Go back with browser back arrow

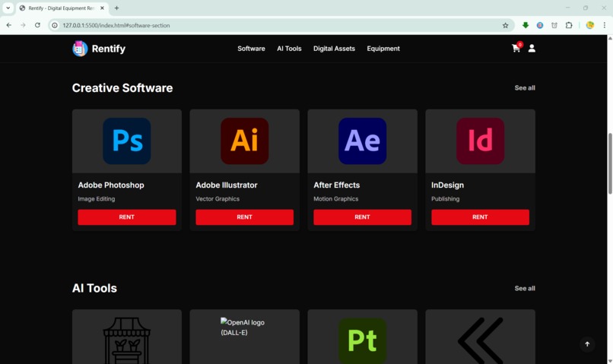[x=9, y=25]
